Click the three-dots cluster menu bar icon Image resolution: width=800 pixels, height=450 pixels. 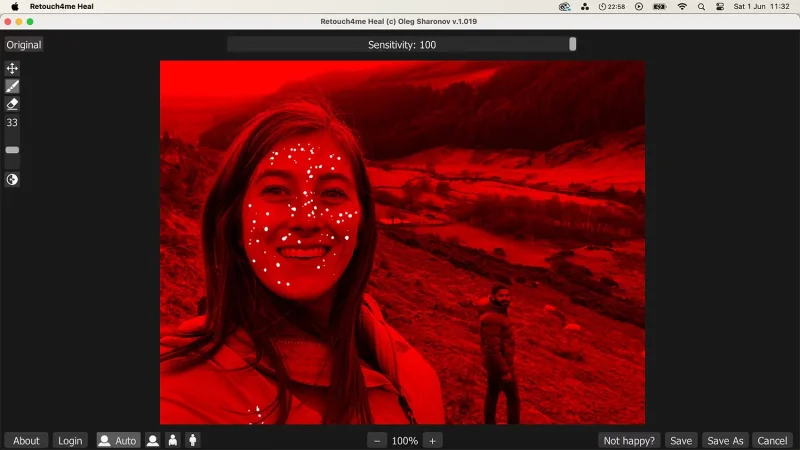(x=585, y=7)
